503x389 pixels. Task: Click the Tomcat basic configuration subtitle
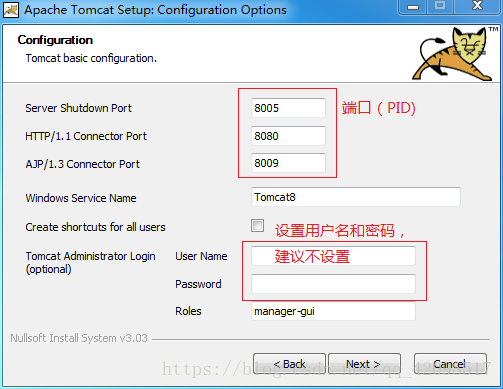tap(91, 58)
